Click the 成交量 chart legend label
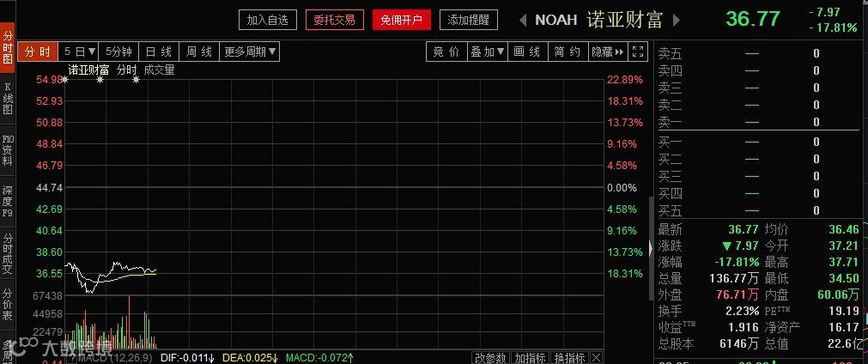The image size is (868, 364). point(160,70)
